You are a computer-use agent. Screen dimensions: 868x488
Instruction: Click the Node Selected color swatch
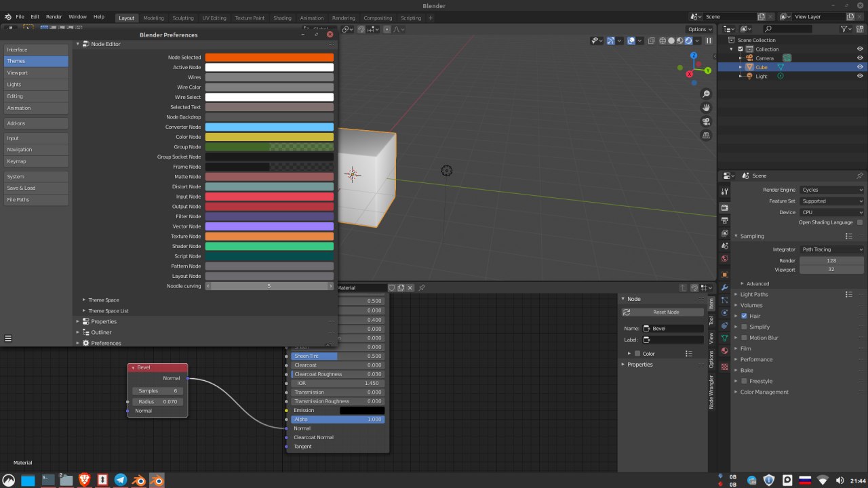269,58
